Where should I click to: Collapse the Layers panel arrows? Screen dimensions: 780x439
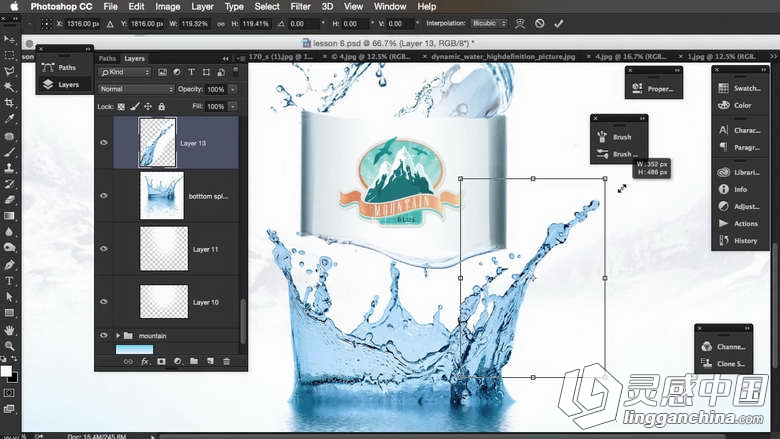(x=225, y=59)
